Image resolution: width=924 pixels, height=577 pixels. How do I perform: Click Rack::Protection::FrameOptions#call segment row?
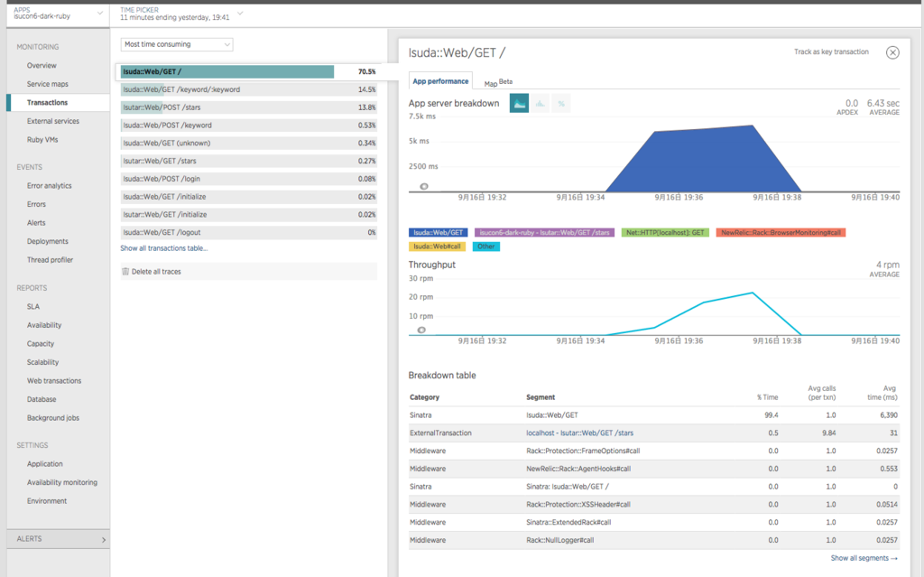[654, 451]
